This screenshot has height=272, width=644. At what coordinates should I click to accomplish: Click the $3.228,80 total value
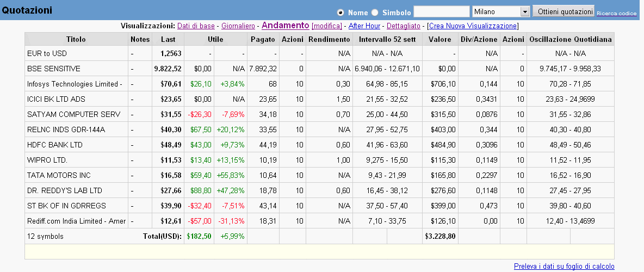click(x=440, y=236)
